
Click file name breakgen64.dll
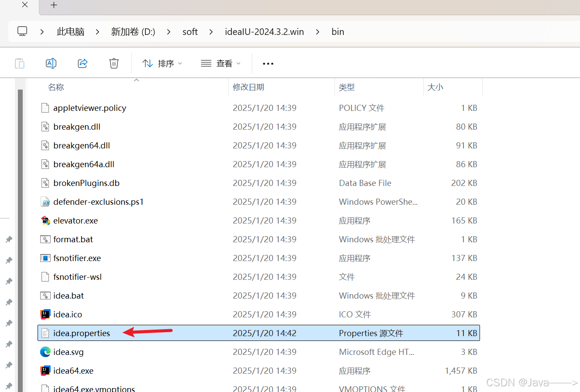click(x=82, y=145)
